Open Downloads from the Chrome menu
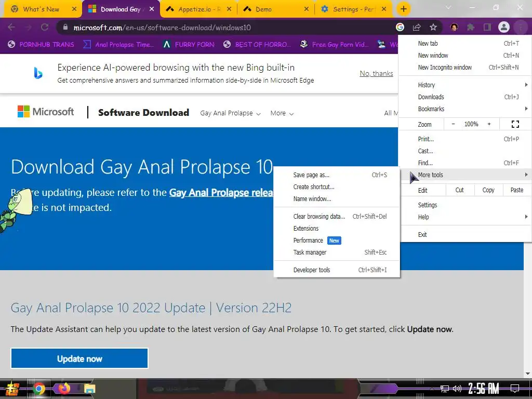Screen dimensions: 532x399 465,97
